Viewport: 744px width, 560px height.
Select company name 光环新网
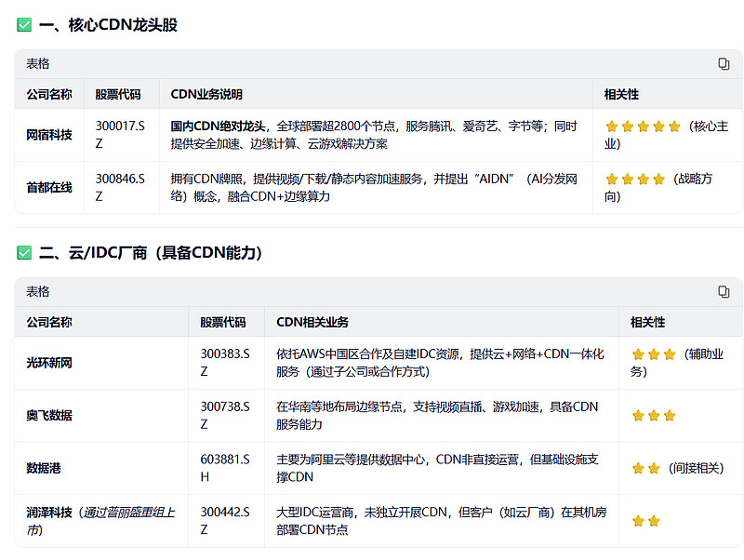49,363
